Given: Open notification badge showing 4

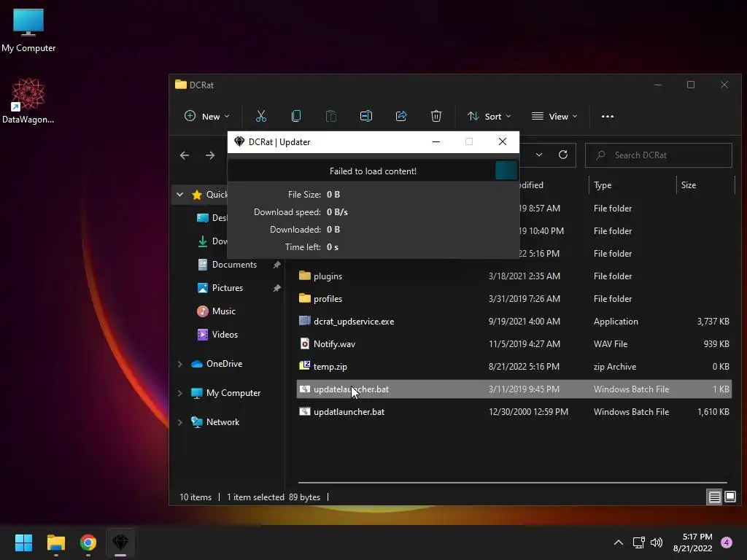Looking at the screenshot, I should (727, 542).
